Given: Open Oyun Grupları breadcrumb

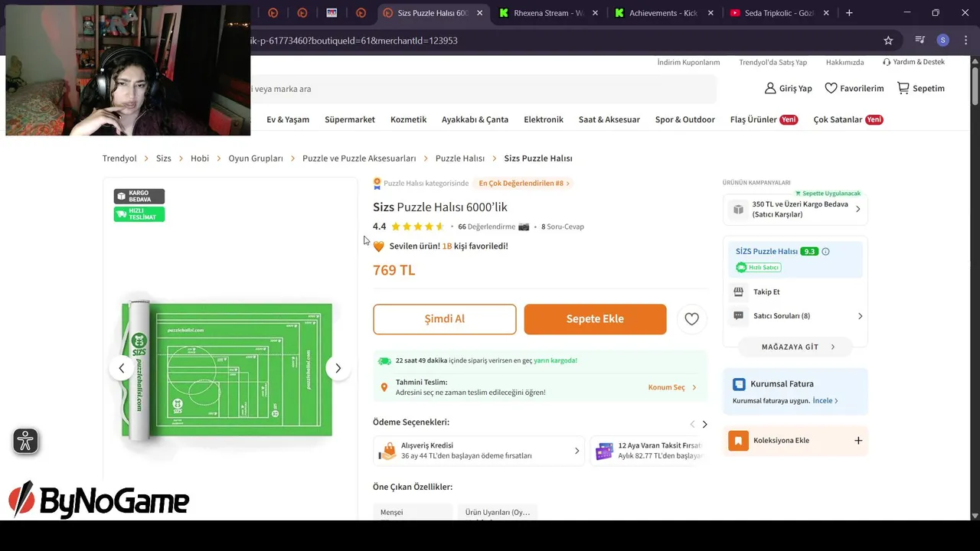Looking at the screenshot, I should [256, 158].
